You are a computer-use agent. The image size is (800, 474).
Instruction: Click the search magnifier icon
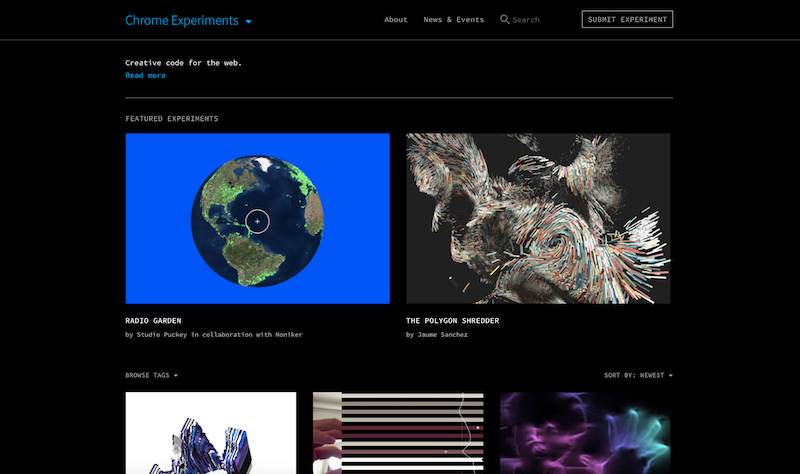[x=505, y=19]
